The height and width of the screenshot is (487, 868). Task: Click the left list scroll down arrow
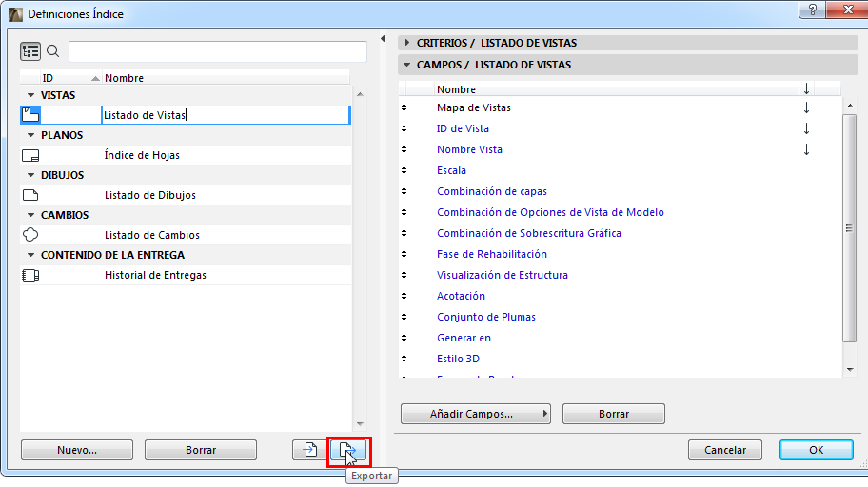coord(361,424)
